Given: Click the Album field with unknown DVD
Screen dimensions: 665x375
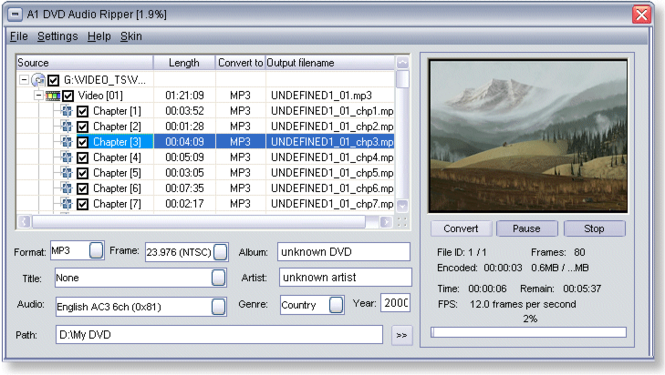Looking at the screenshot, I should [344, 252].
